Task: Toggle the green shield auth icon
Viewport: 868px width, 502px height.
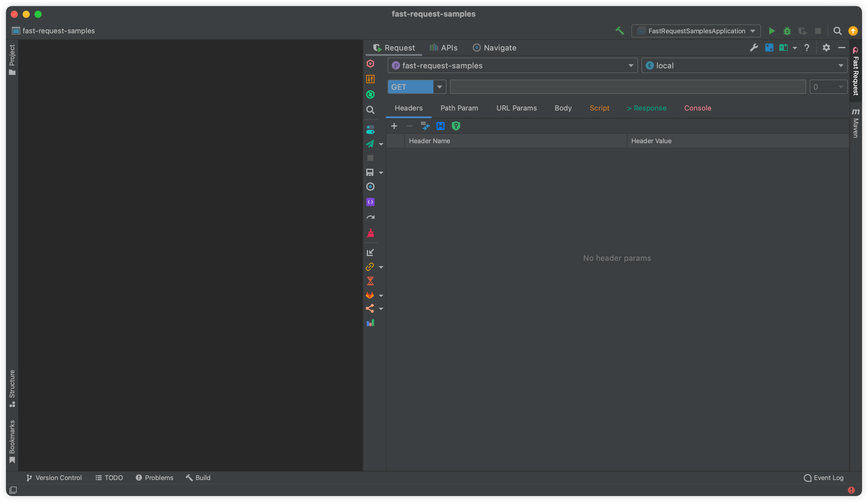Action: click(456, 126)
